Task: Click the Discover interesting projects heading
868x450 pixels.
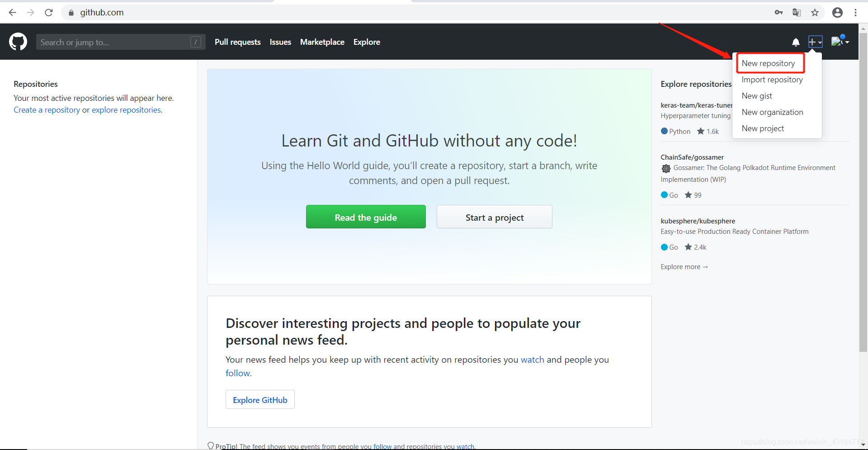Action: 403,332
